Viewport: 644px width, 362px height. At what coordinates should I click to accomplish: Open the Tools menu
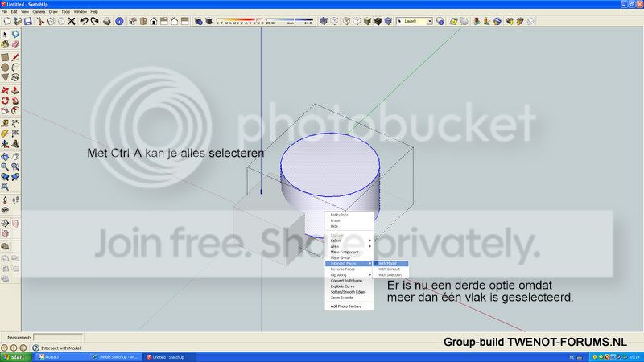click(x=66, y=12)
